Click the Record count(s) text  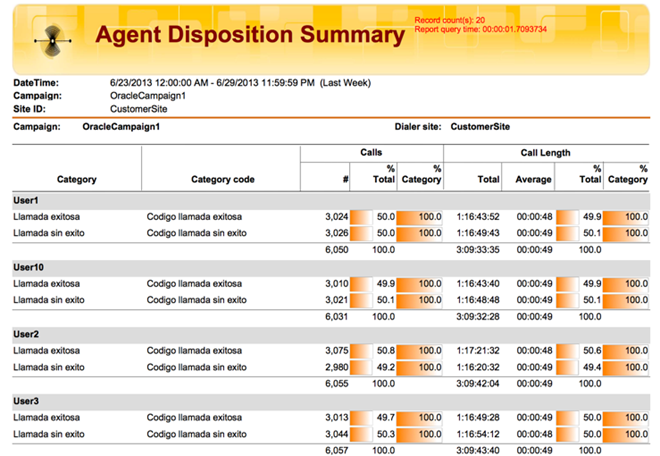pyautogui.click(x=449, y=19)
